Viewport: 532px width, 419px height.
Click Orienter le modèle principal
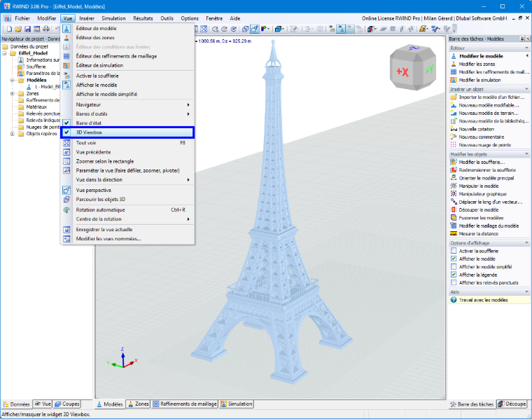[x=486, y=178]
